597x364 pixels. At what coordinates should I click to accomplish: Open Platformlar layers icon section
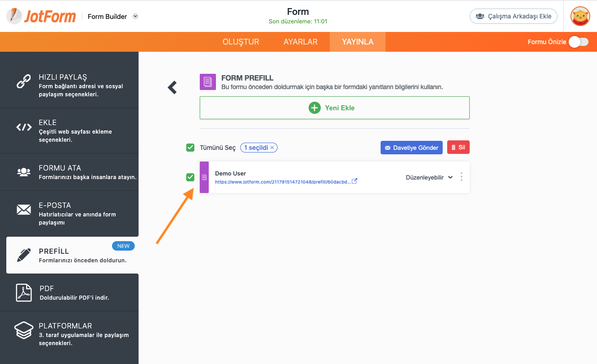[23, 330]
